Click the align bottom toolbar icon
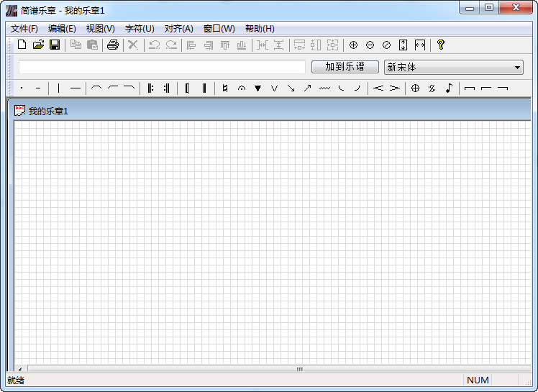538x392 pixels. click(242, 45)
